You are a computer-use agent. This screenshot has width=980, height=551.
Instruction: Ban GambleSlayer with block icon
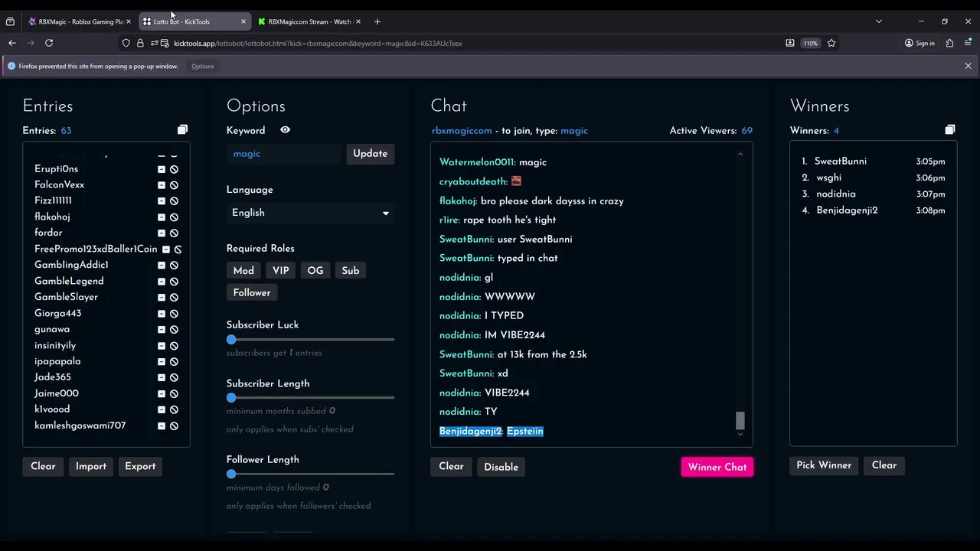point(174,298)
